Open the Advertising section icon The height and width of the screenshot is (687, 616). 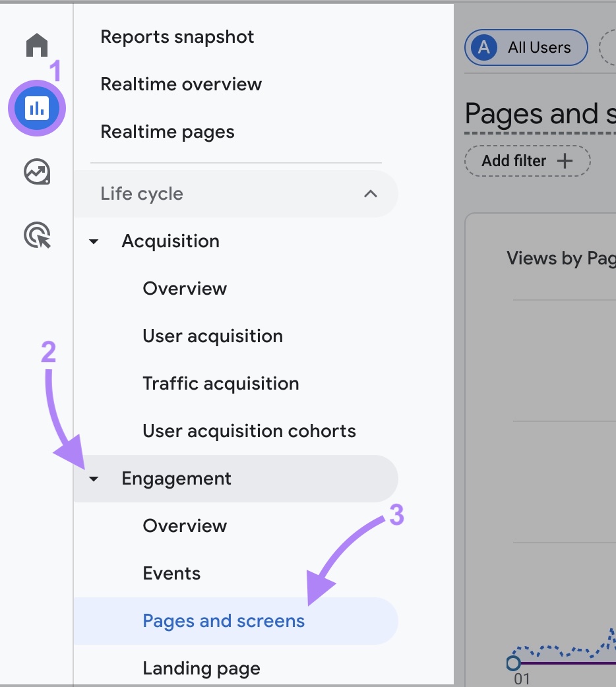coord(36,235)
